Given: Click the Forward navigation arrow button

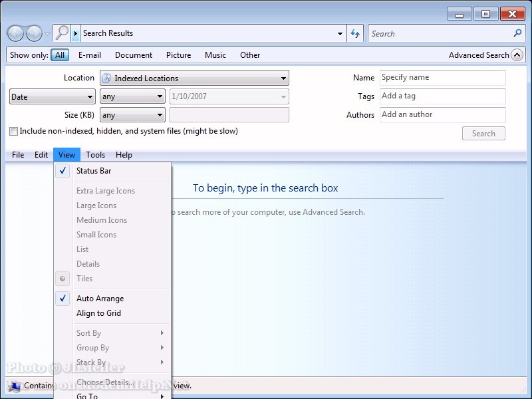Looking at the screenshot, I should pyautogui.click(x=34, y=33).
